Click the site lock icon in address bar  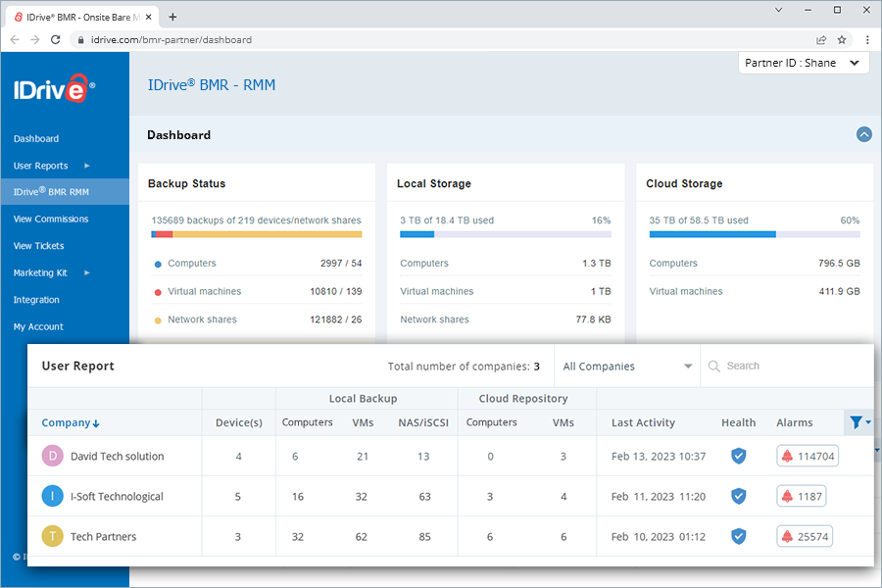(x=81, y=40)
